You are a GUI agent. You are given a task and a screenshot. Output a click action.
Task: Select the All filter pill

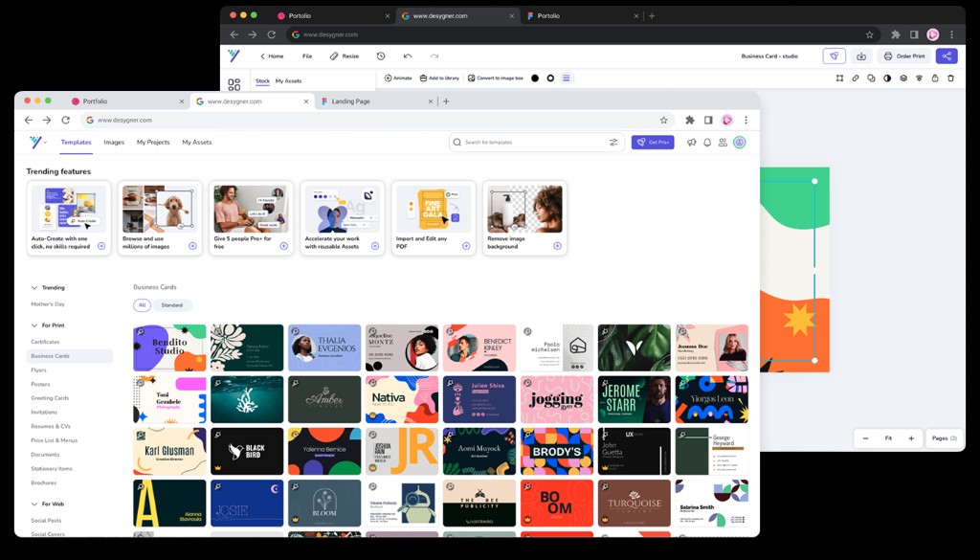142,305
